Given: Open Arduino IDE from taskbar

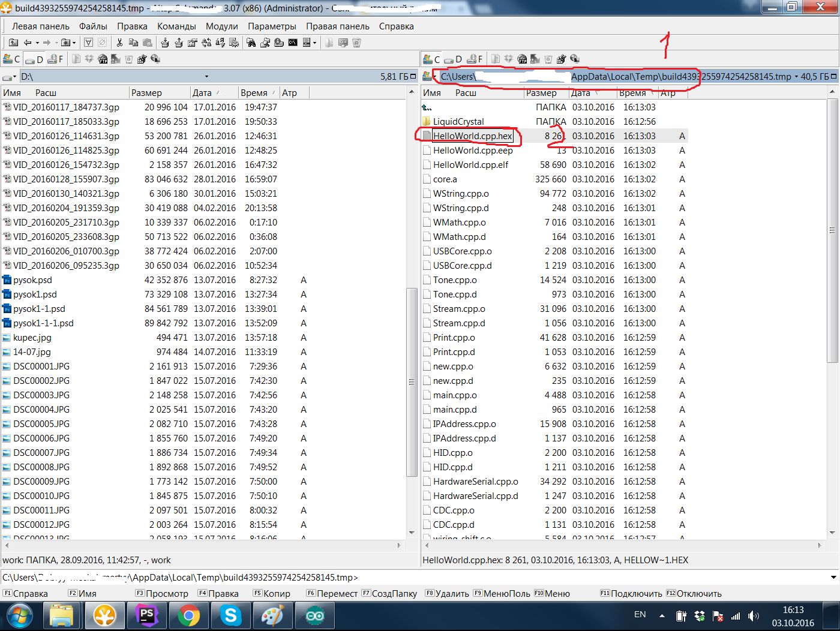Looking at the screenshot, I should click(x=315, y=615).
